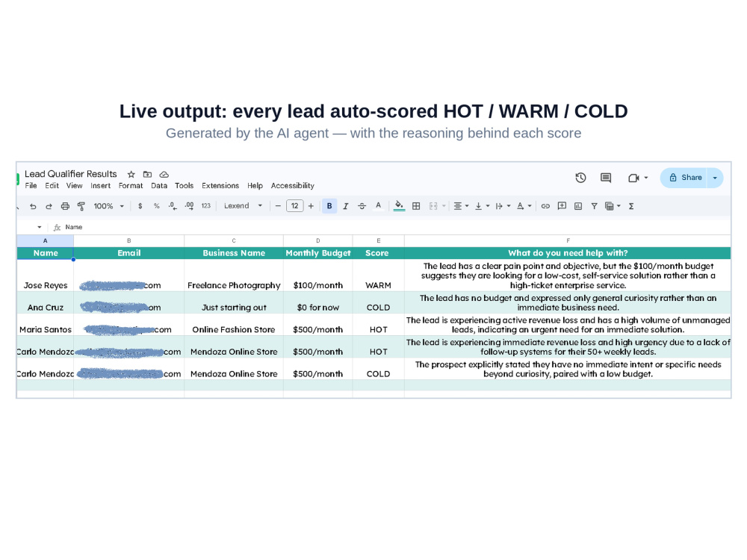The image size is (747, 560).
Task: Click the formula bar showing Name
Action: coord(395,227)
